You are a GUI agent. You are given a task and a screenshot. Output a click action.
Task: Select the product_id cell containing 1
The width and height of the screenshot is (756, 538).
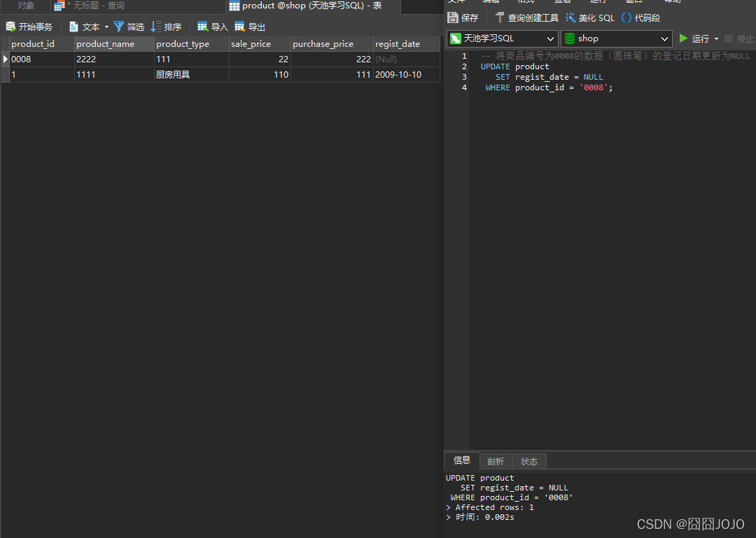coord(42,75)
